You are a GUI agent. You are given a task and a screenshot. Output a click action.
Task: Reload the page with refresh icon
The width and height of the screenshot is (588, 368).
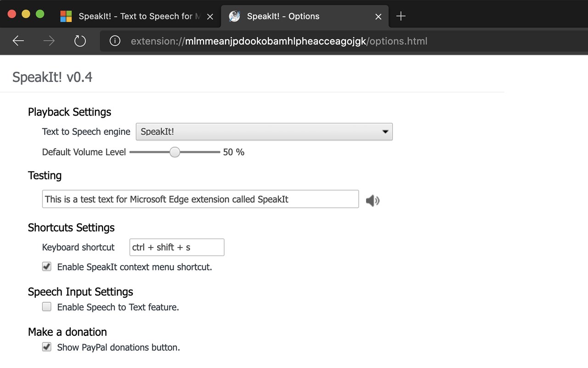click(x=80, y=41)
